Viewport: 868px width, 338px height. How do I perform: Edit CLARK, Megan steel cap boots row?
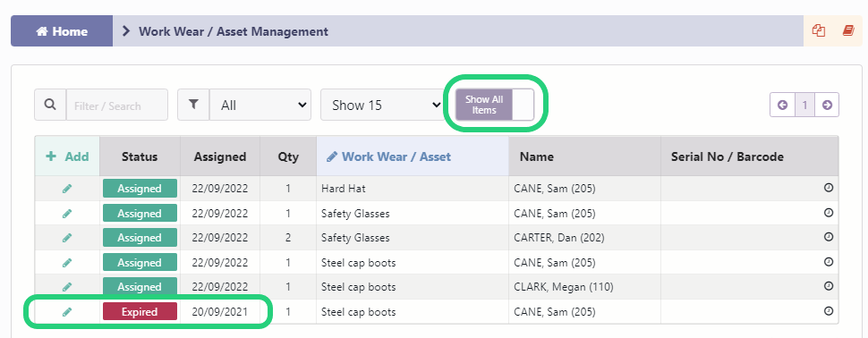coord(67,287)
